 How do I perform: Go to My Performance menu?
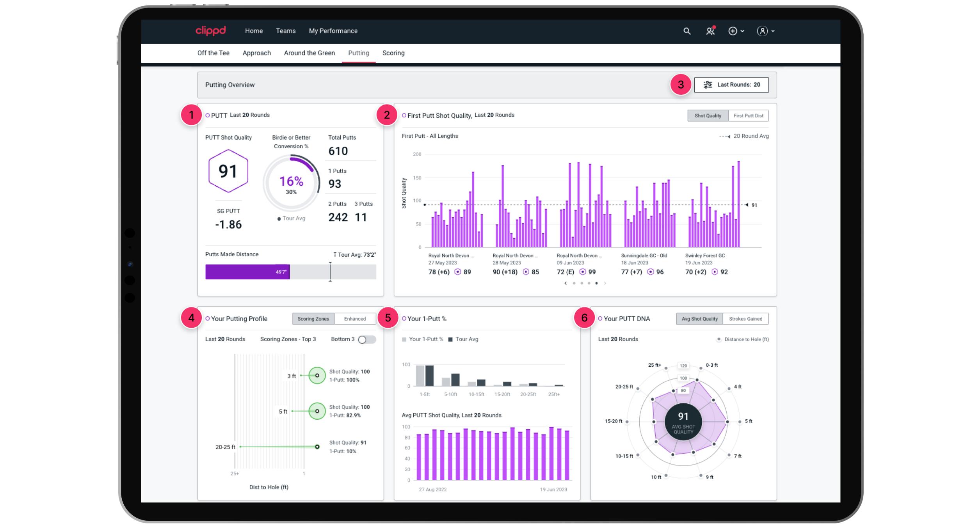click(x=333, y=31)
